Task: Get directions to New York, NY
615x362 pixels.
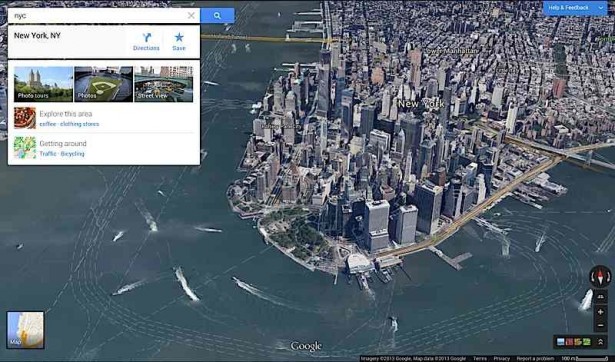Action: (146, 42)
